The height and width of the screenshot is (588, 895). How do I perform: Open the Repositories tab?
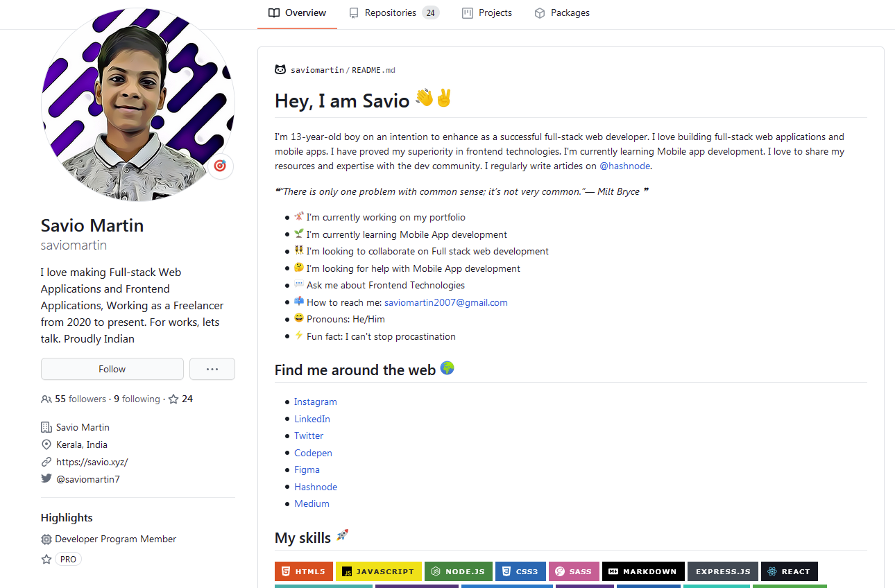(x=394, y=13)
